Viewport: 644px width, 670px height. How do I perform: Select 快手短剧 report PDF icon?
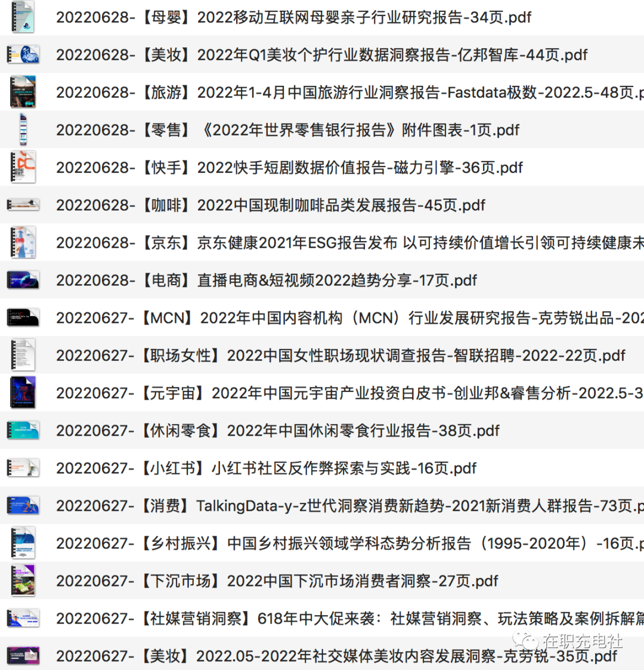pyautogui.click(x=23, y=168)
